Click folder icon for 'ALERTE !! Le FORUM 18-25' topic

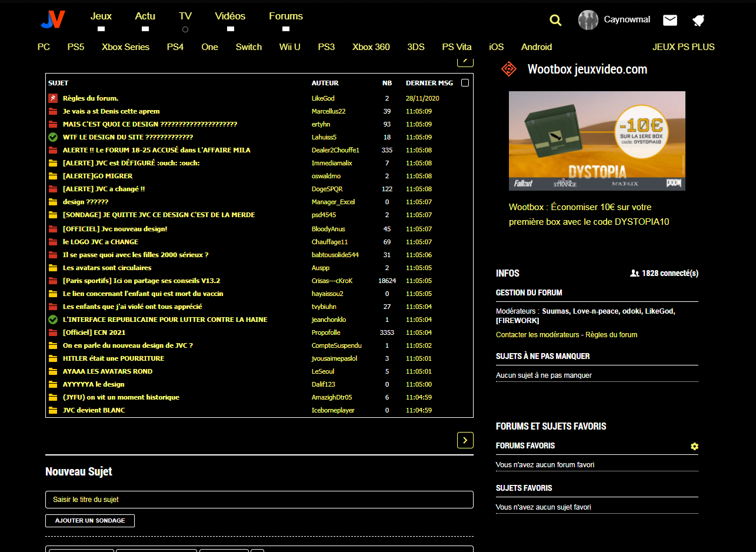coord(53,150)
